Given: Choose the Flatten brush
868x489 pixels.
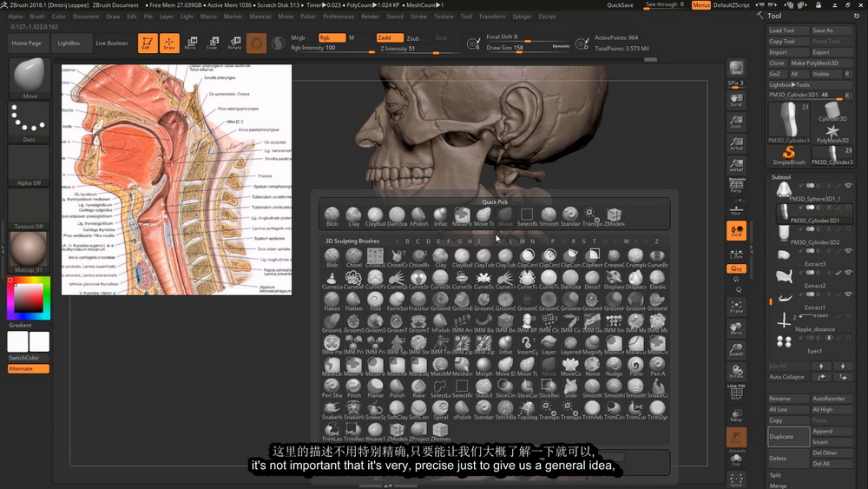Looking at the screenshot, I should [354, 301].
